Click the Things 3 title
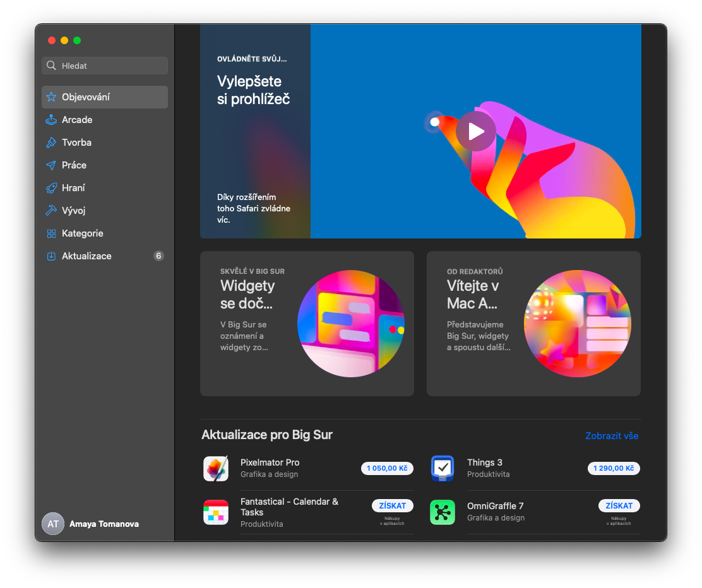Viewport: 702px width, 588px height. click(484, 462)
